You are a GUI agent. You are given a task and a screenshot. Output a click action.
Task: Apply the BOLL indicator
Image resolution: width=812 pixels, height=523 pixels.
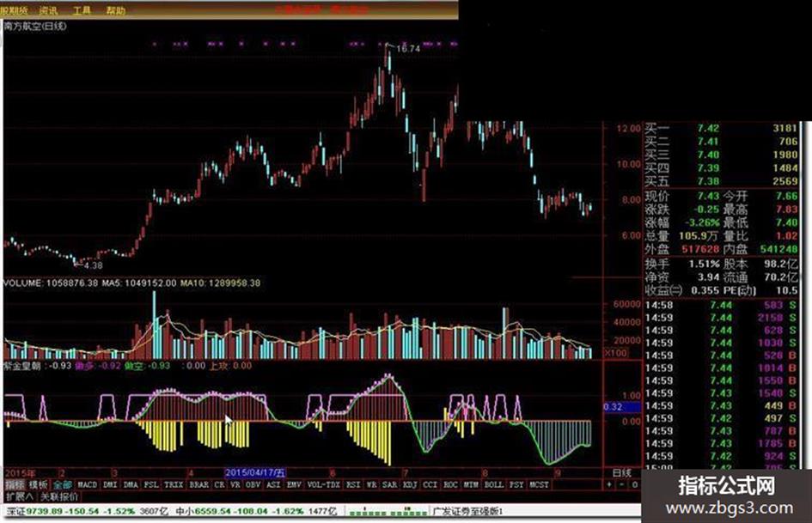(x=493, y=484)
